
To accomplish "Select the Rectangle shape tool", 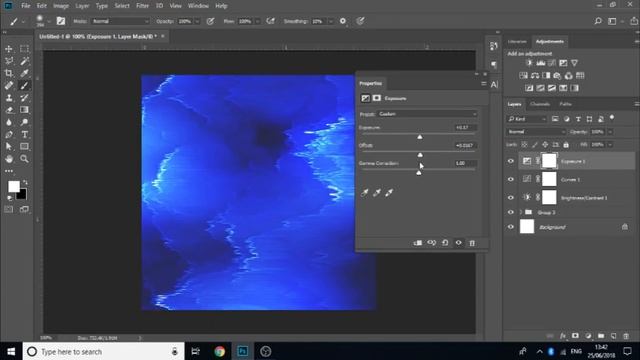I will click(x=24, y=147).
